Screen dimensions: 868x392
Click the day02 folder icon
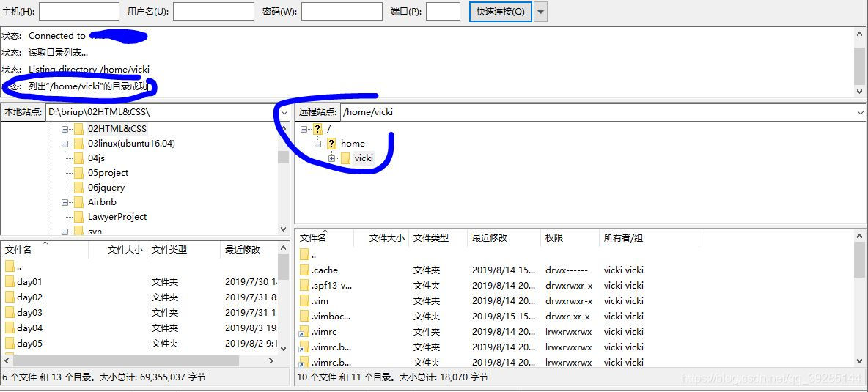(x=10, y=297)
